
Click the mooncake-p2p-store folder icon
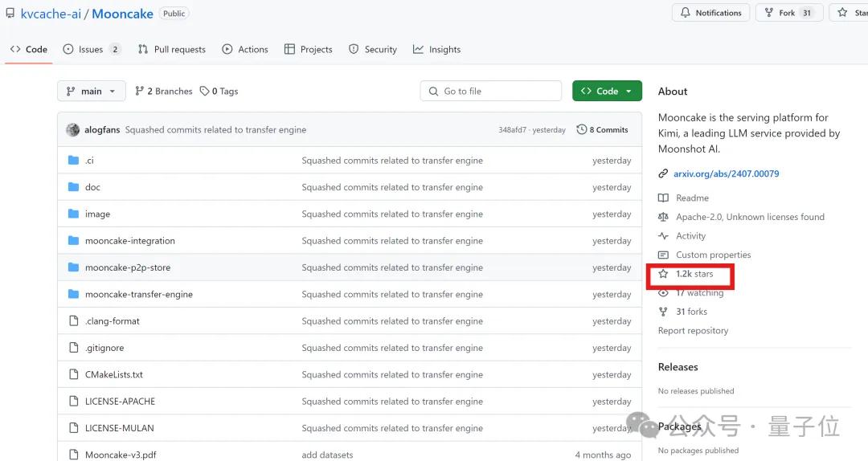click(73, 267)
